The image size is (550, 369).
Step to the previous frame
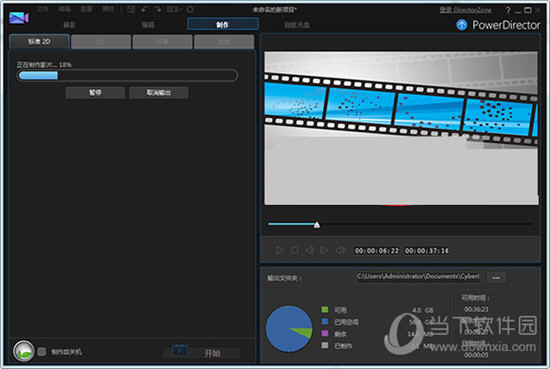click(x=309, y=250)
